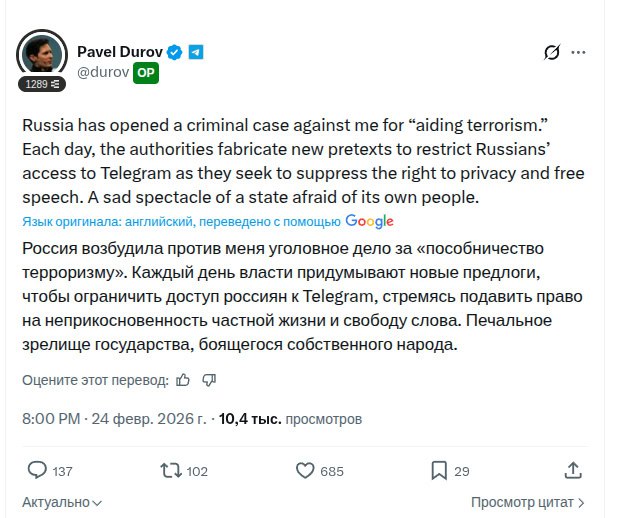Rate translation with thumbs up
627x518 pixels.
(183, 380)
